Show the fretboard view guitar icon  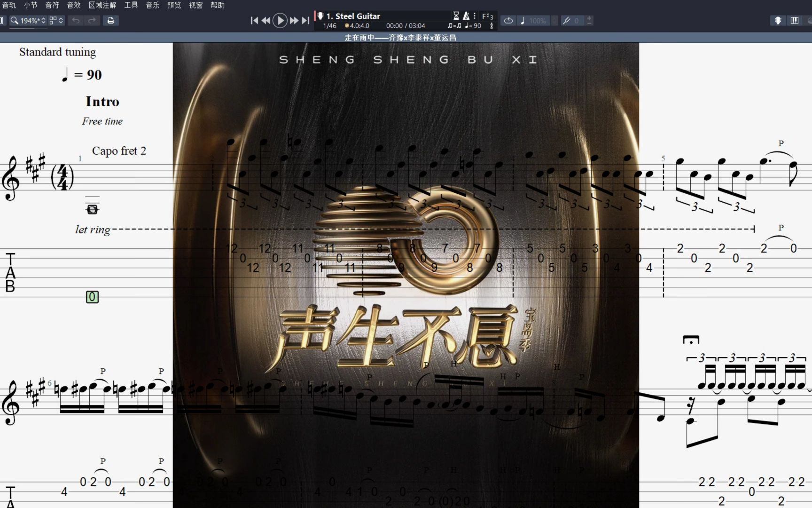[x=778, y=20]
